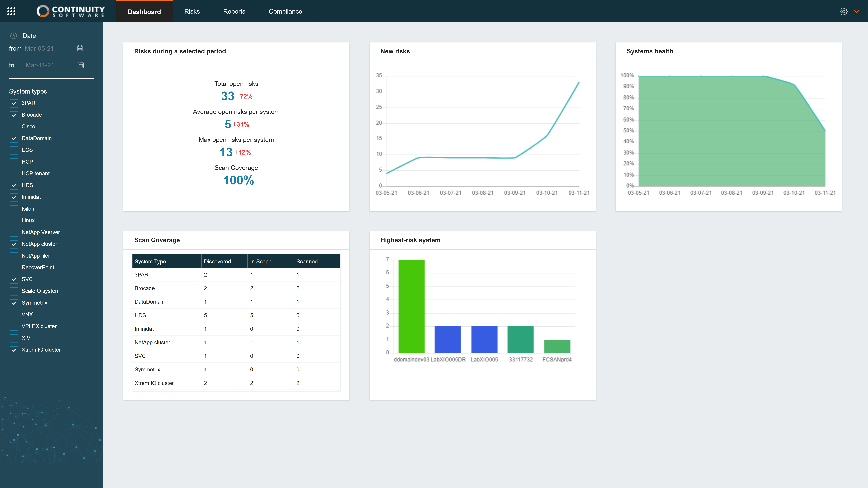The height and width of the screenshot is (488, 868).
Task: Click the max open risks value 13
Action: [226, 152]
